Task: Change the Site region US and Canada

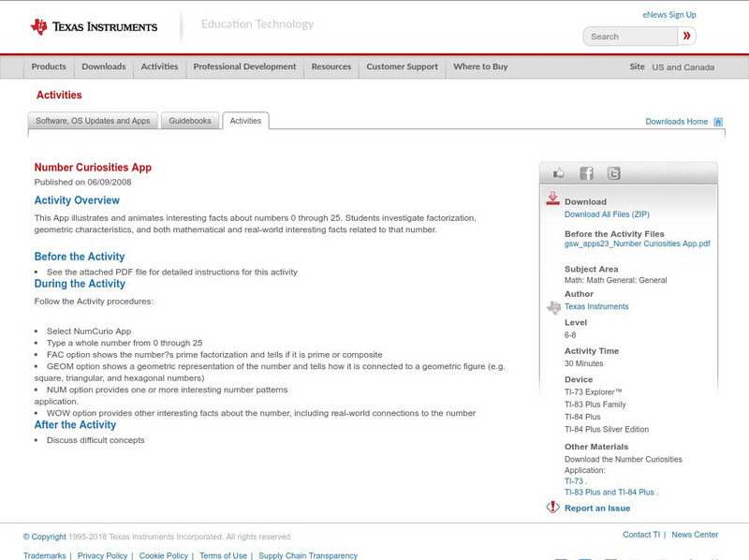Action: (683, 67)
